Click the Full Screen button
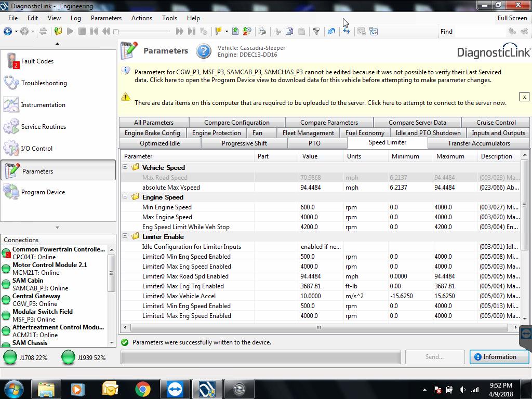Viewport: 532px width, 399px height. (512, 18)
